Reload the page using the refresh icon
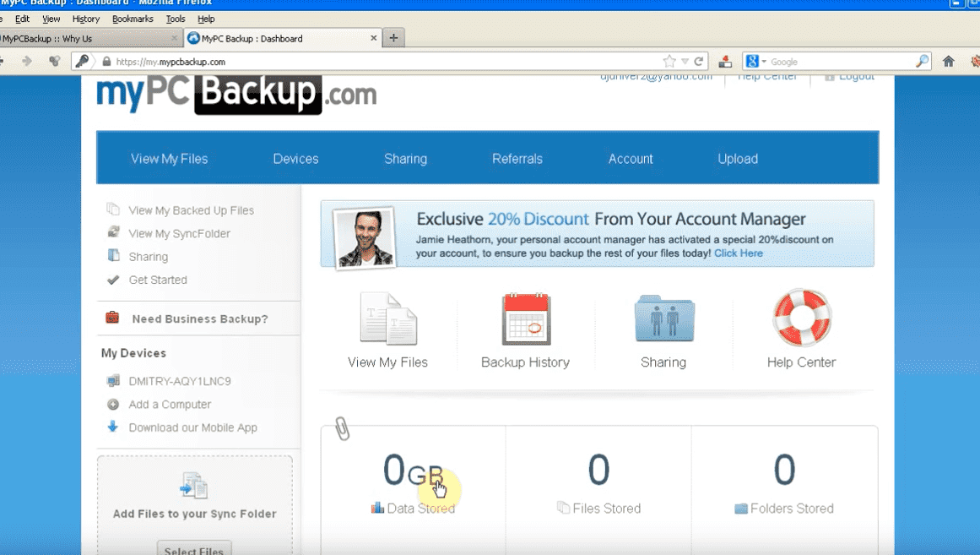Viewport: 980px width, 555px height. pos(699,62)
